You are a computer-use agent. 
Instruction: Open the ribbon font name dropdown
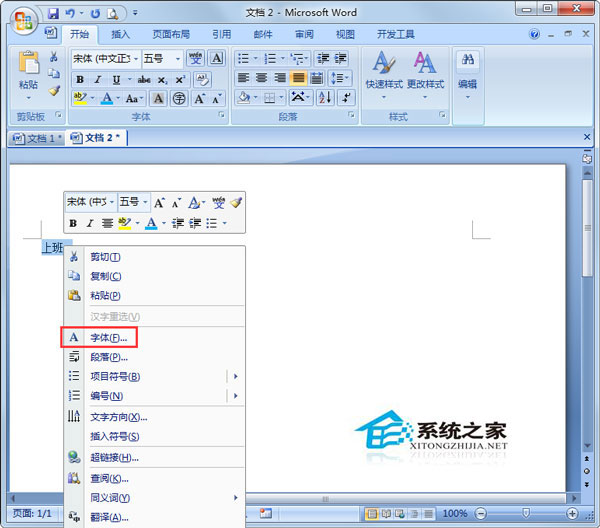[134, 59]
